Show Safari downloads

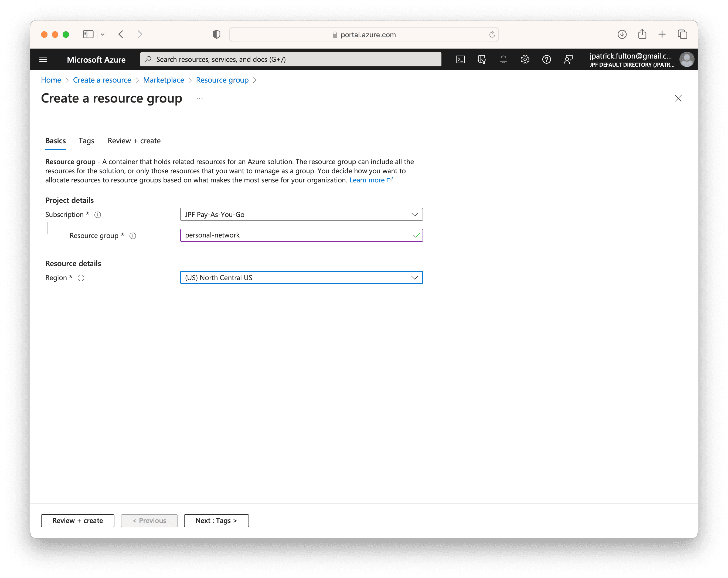click(622, 35)
